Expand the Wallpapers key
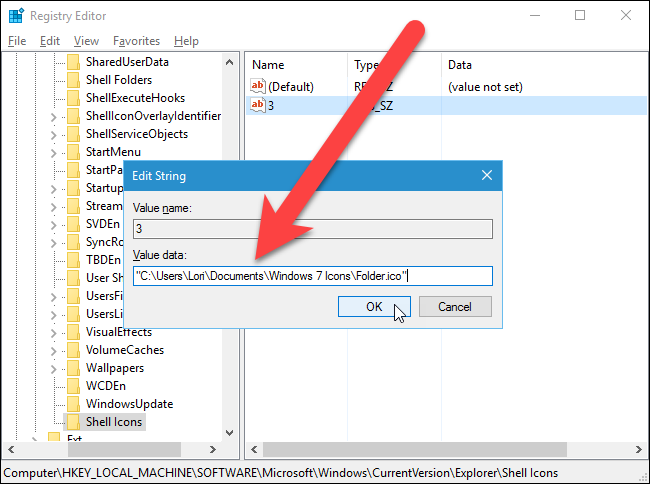This screenshot has height=484, width=650. pos(53,369)
